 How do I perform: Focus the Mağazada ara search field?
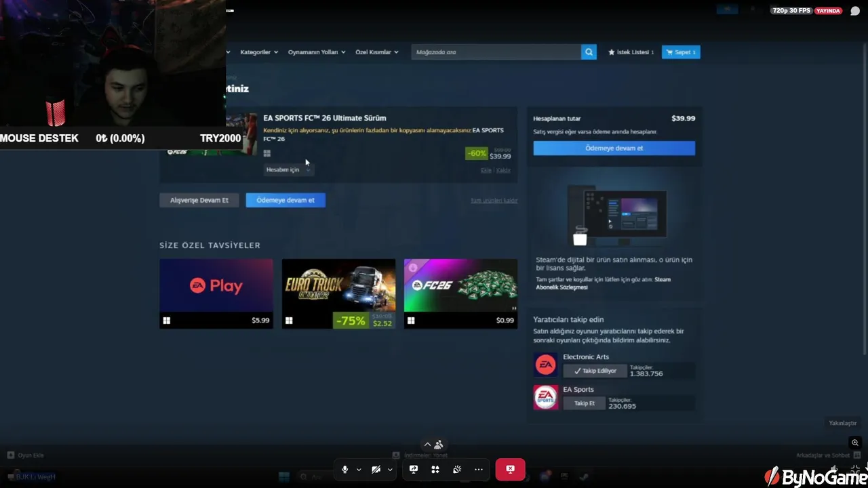coord(496,52)
